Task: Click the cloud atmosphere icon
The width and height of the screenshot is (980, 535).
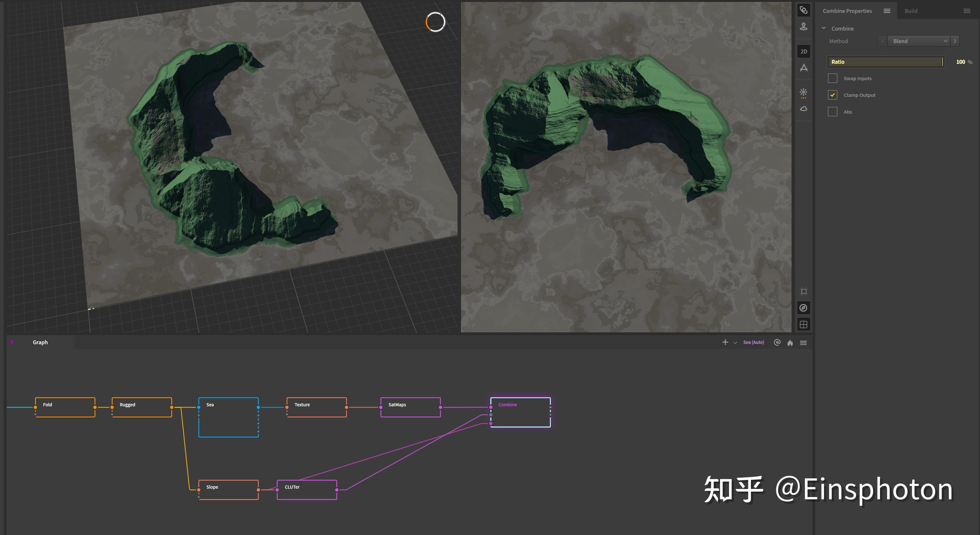Action: [803, 109]
